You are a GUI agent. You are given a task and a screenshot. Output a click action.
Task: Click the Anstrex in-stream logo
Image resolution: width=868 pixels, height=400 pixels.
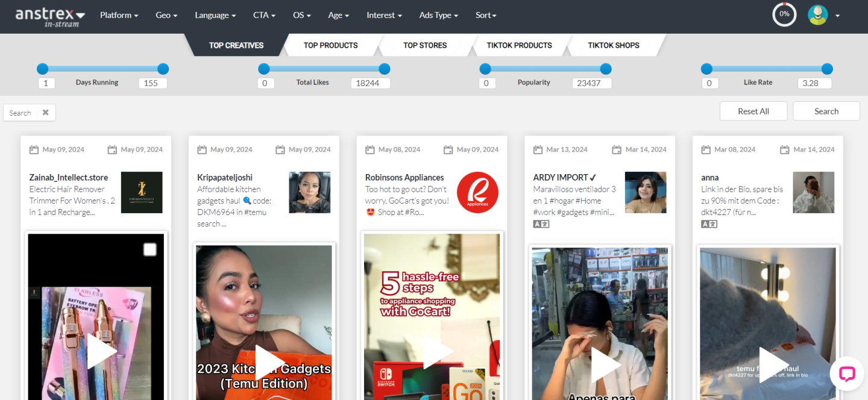coord(50,16)
